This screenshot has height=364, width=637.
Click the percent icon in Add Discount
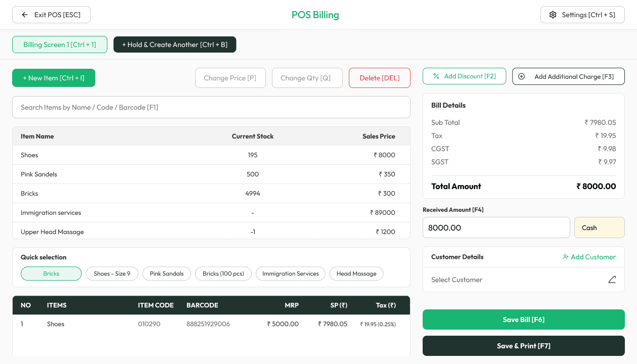[436, 76]
